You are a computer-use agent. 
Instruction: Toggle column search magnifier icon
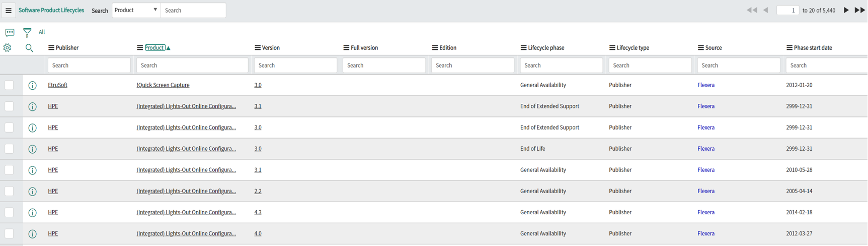click(29, 48)
